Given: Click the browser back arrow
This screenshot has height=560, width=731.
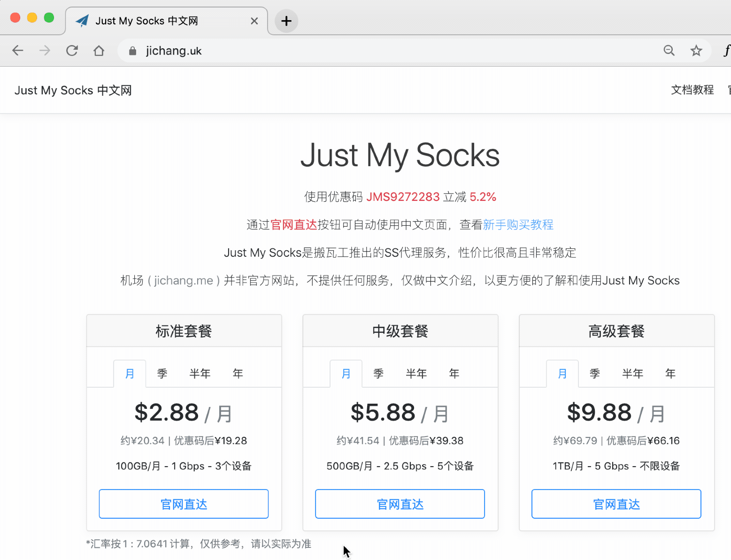Looking at the screenshot, I should point(18,50).
